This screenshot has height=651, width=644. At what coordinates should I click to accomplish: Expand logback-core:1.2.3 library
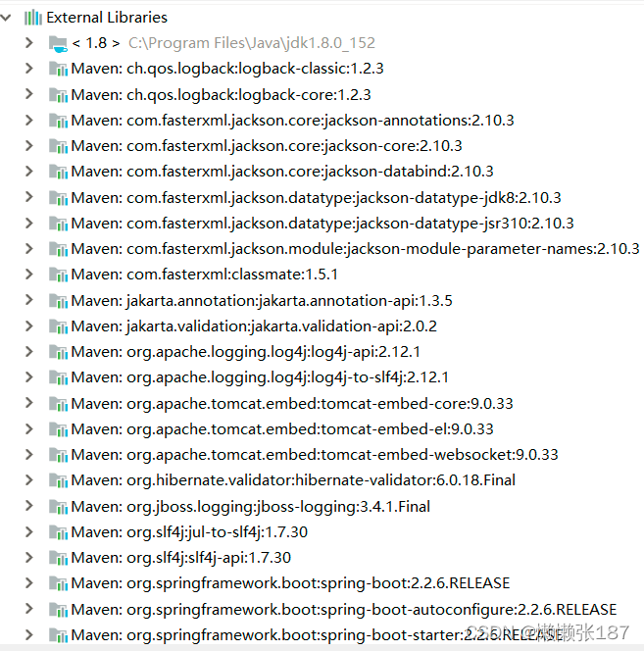tap(29, 94)
